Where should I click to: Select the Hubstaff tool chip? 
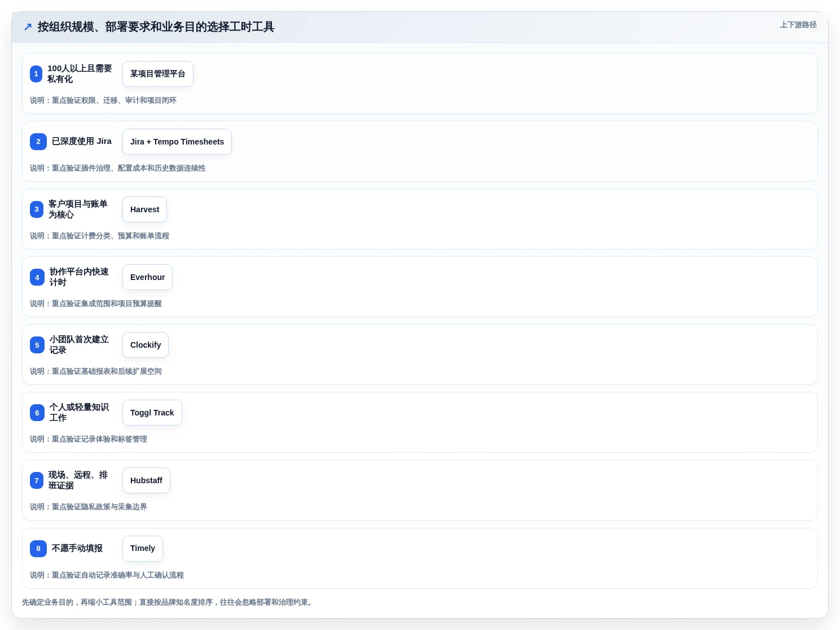(146, 480)
